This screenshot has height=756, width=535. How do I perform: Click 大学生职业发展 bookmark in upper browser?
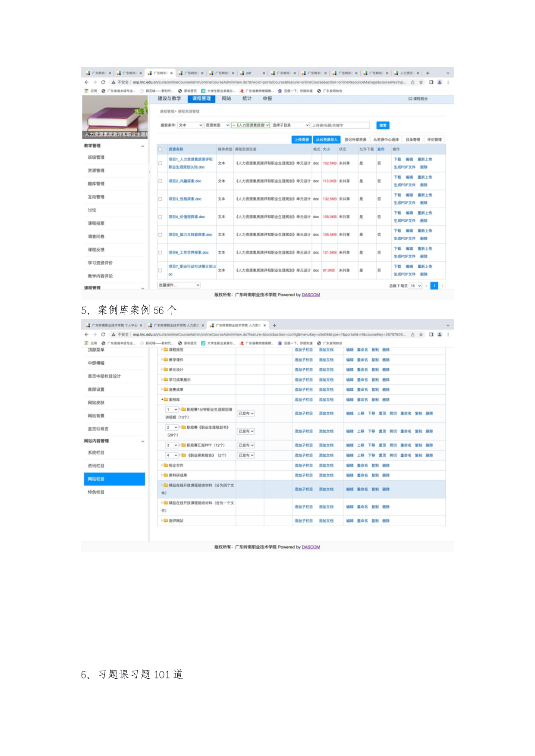[x=218, y=91]
